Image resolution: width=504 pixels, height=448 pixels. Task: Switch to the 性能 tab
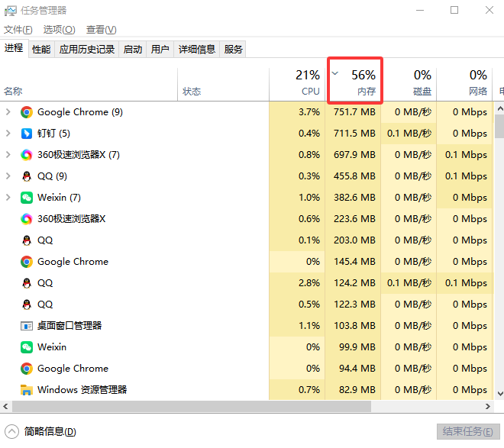(x=41, y=50)
